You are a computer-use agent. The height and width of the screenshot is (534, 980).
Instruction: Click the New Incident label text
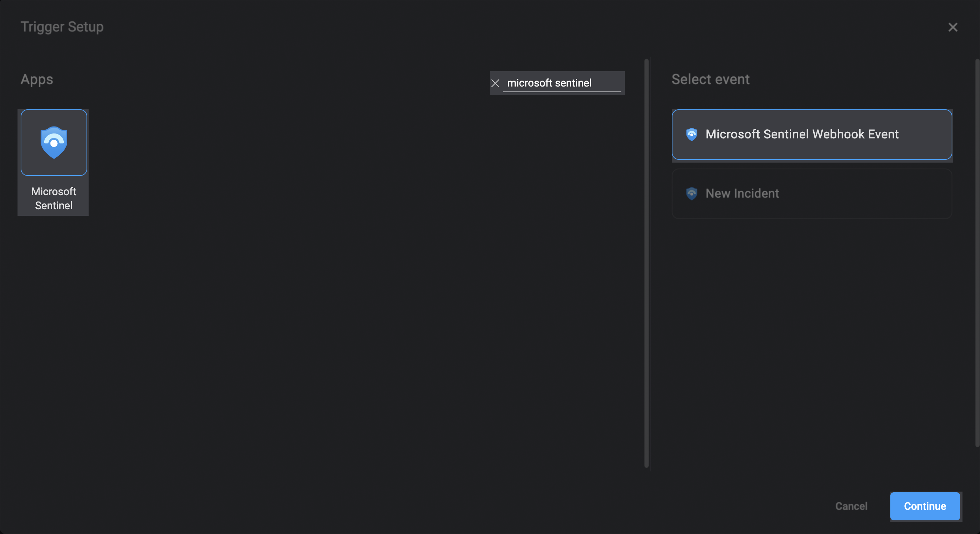[x=742, y=193]
